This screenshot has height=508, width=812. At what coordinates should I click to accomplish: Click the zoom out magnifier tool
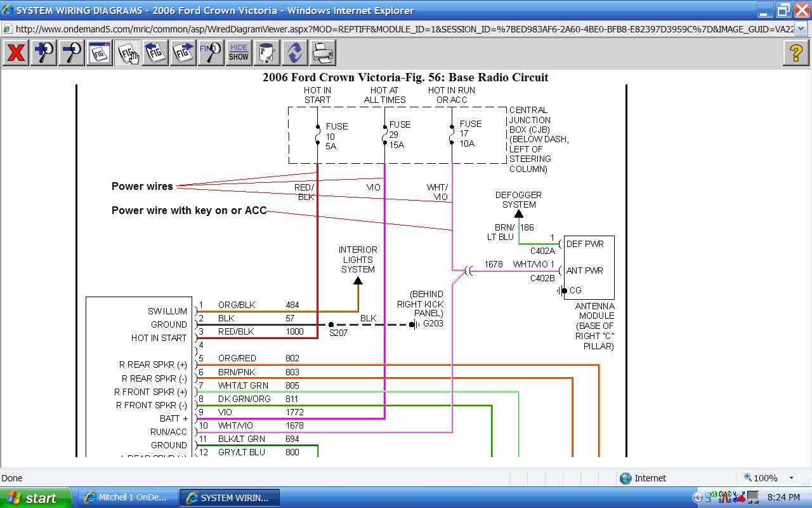[x=72, y=53]
